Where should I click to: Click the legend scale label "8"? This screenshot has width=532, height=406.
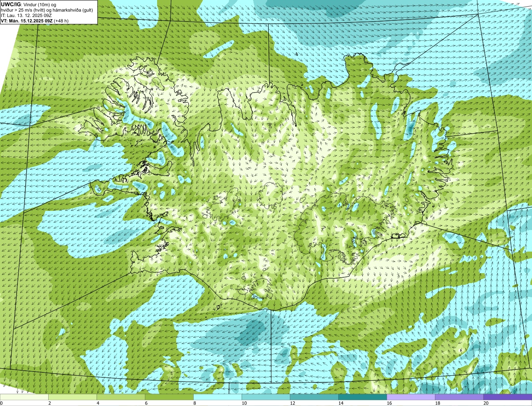tap(195, 403)
